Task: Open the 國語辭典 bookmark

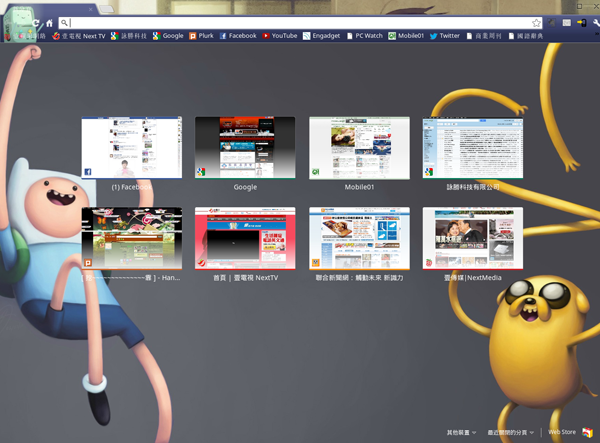Action: [526, 36]
